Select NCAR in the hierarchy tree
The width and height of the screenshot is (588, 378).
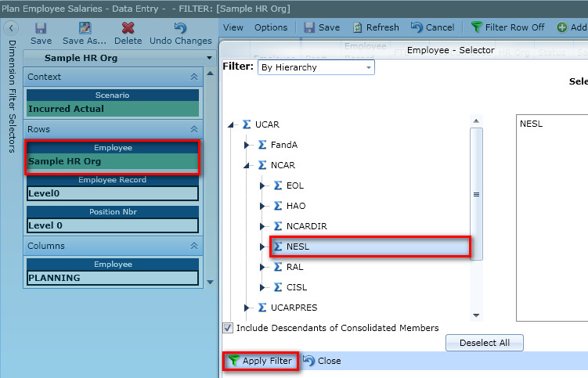283,165
